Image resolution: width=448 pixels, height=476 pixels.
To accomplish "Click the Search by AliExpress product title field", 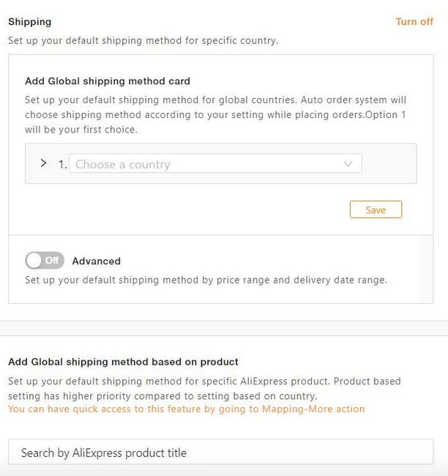I will [x=220, y=453].
